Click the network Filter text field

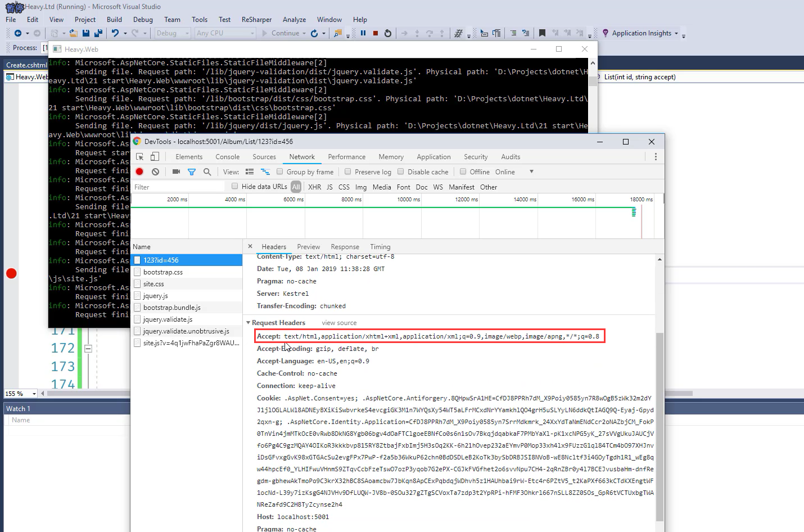click(x=178, y=187)
